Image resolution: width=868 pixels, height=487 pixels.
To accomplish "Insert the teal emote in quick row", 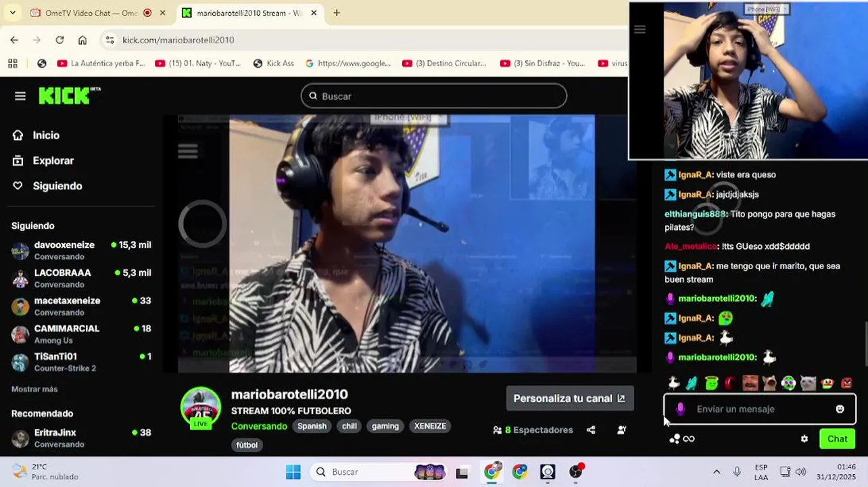I will click(x=692, y=384).
